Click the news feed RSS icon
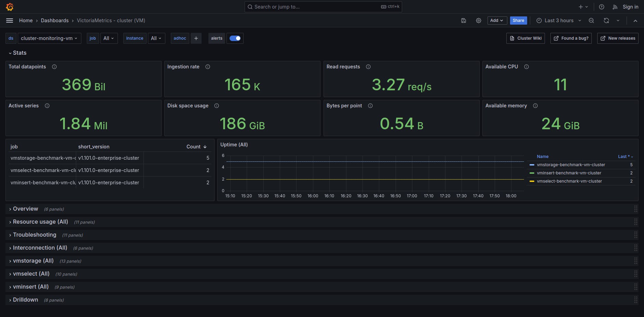 615,7
